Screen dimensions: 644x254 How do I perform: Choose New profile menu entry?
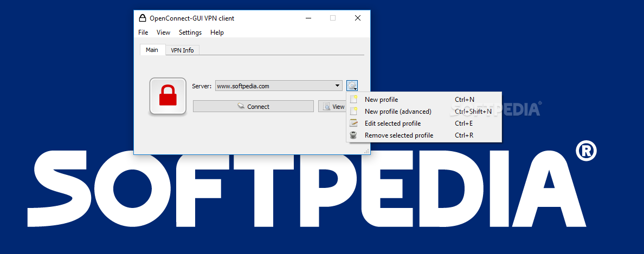pyautogui.click(x=424, y=99)
